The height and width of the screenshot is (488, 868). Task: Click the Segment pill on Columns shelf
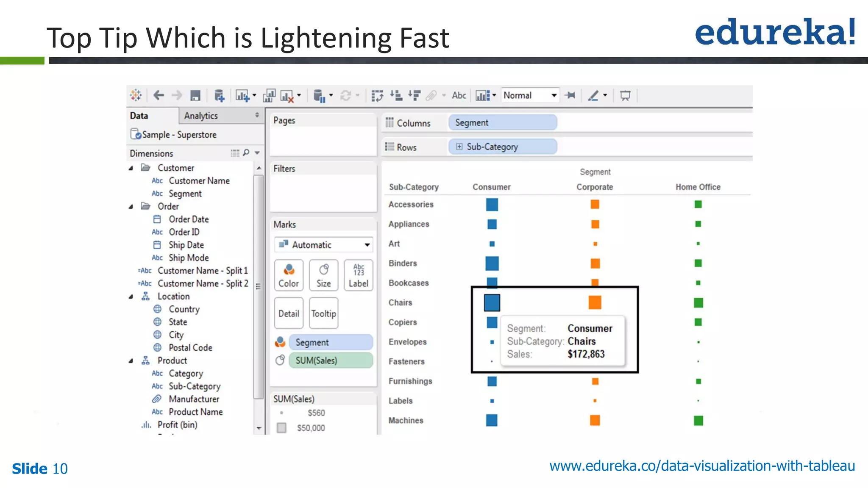point(503,122)
